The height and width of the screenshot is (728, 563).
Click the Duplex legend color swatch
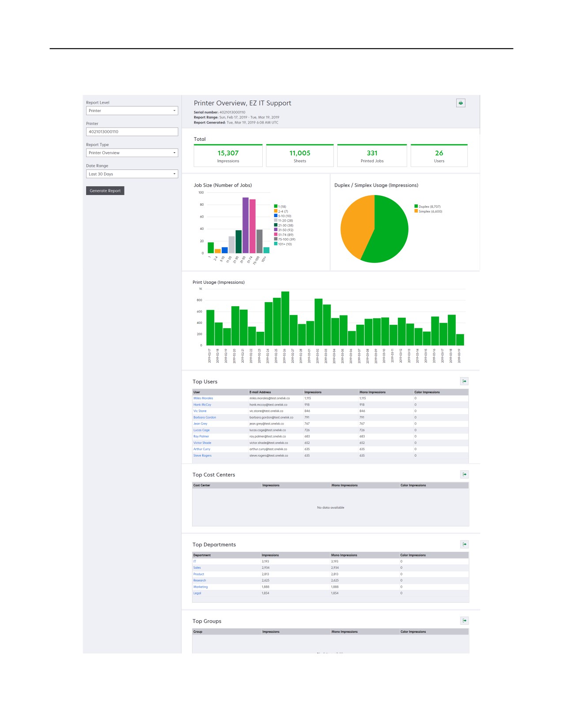(416, 206)
